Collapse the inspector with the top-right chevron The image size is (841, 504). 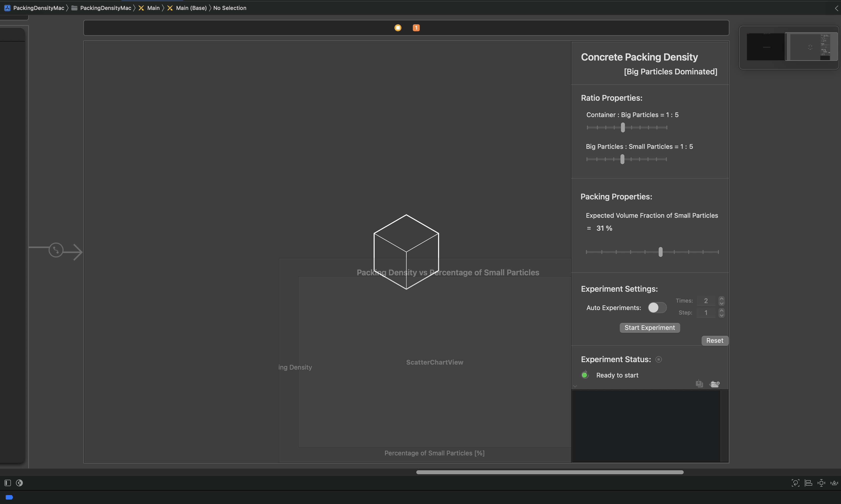(x=836, y=8)
